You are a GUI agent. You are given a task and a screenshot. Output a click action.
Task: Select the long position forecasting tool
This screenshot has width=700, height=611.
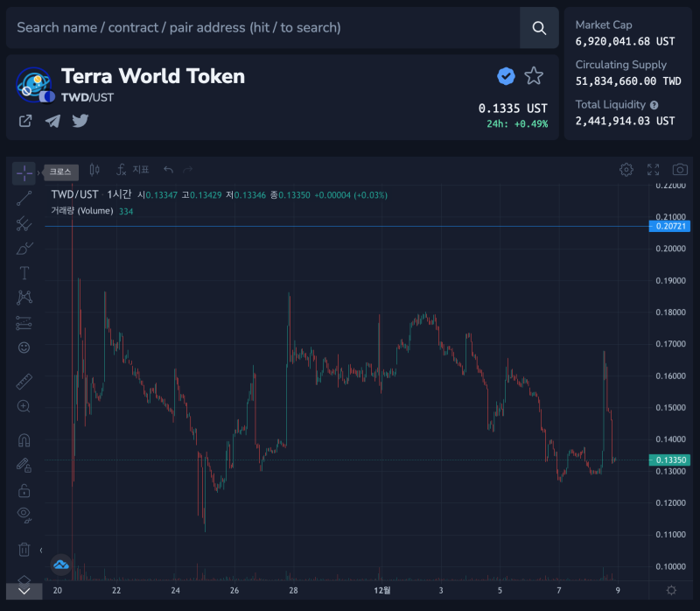point(24,322)
